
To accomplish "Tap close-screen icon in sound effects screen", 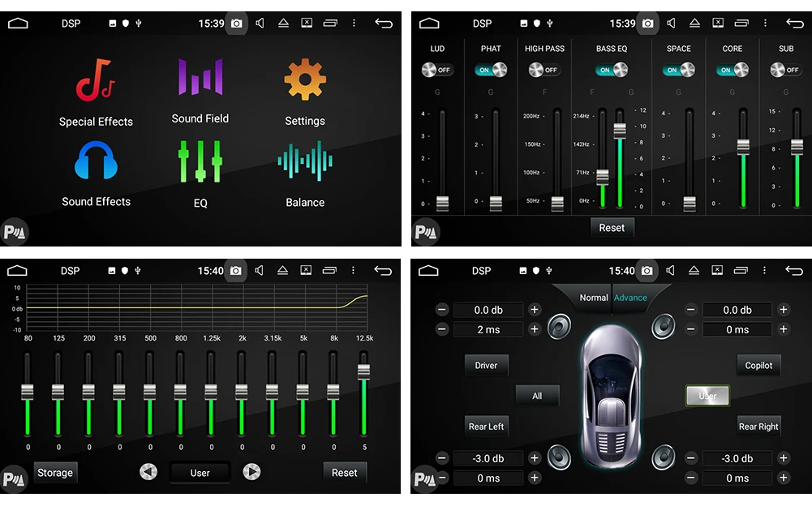I will point(718,24).
